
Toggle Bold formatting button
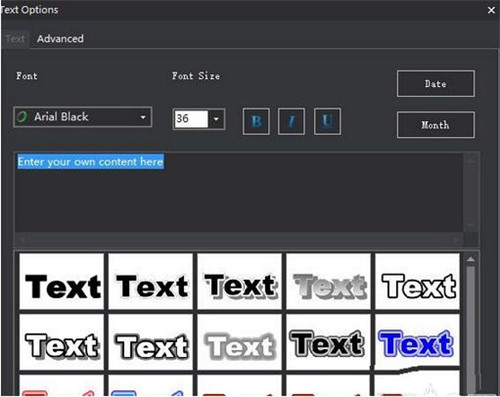(x=256, y=121)
